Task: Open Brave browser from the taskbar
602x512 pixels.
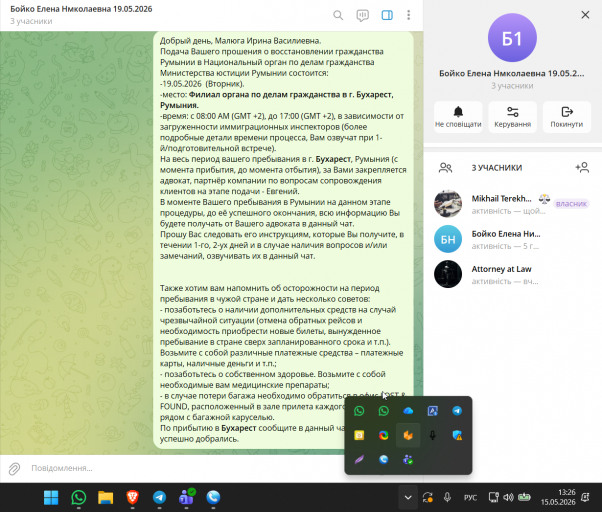Action: [132, 498]
